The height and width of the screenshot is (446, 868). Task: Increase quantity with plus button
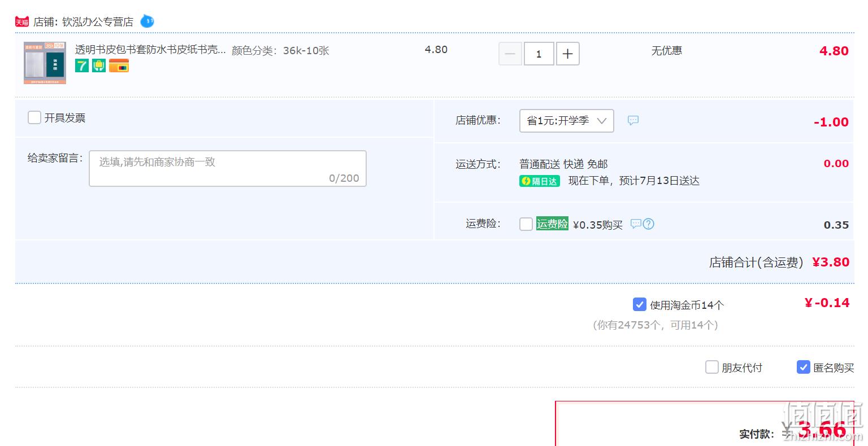(x=568, y=54)
